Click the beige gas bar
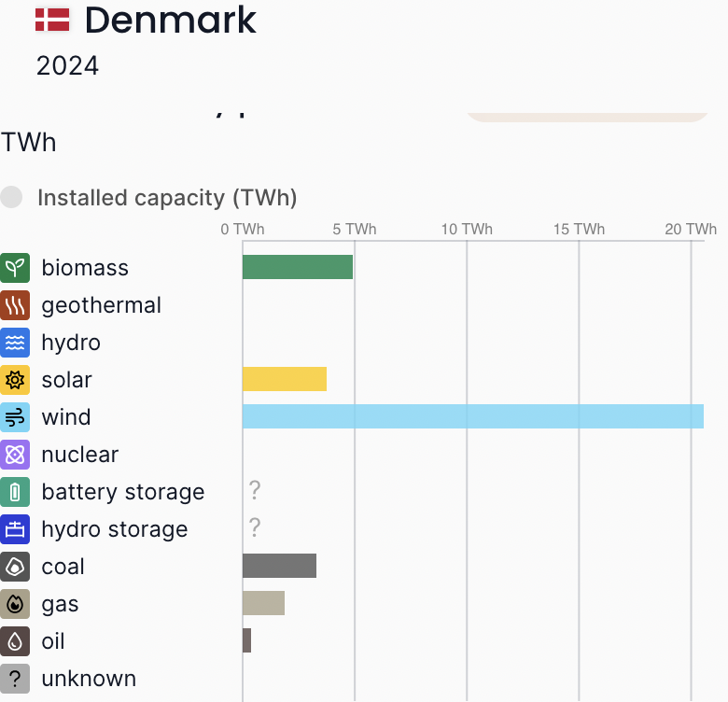The image size is (728, 702). click(x=263, y=603)
